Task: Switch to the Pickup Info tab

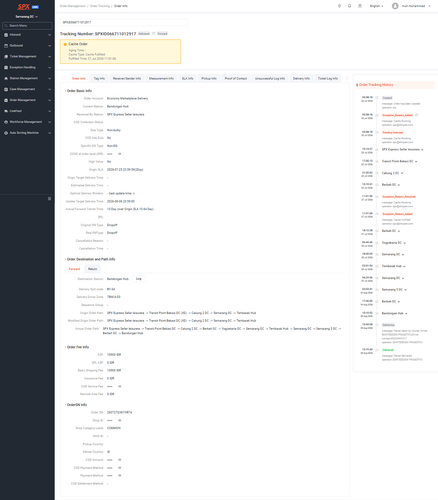Action: click(x=209, y=78)
